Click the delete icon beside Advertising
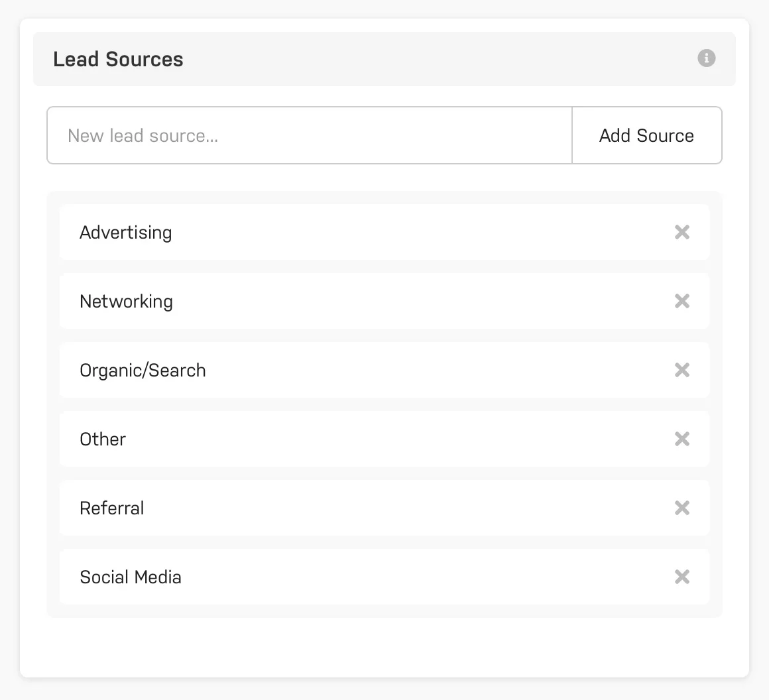769x700 pixels. [682, 232]
